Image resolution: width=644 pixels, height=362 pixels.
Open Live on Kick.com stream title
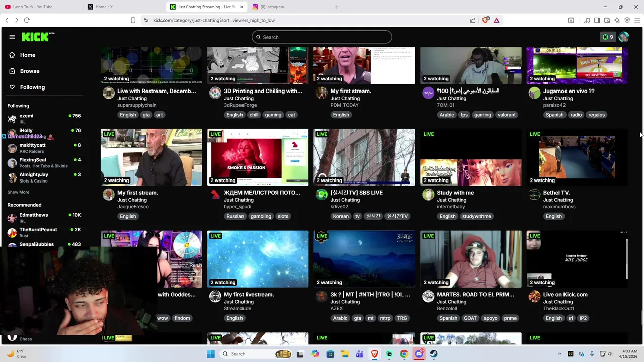point(565,295)
